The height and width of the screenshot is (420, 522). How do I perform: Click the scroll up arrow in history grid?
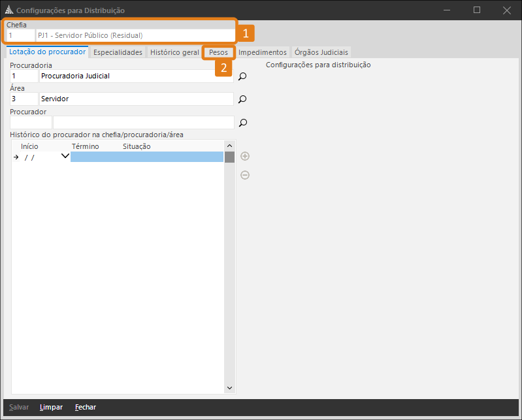[x=229, y=146]
